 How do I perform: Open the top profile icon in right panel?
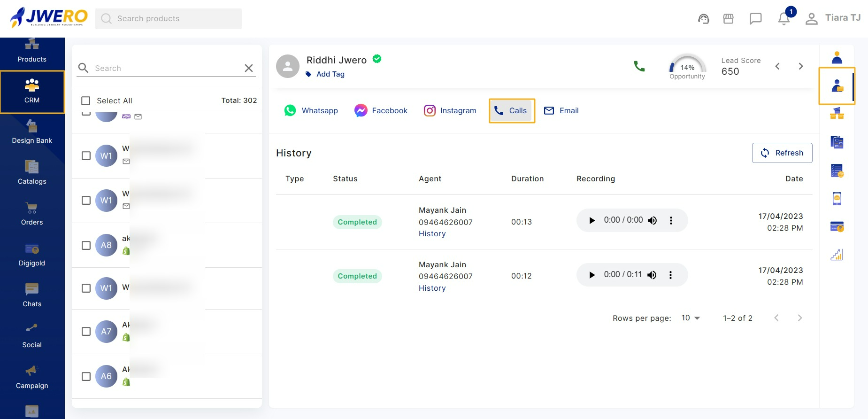[x=837, y=58]
